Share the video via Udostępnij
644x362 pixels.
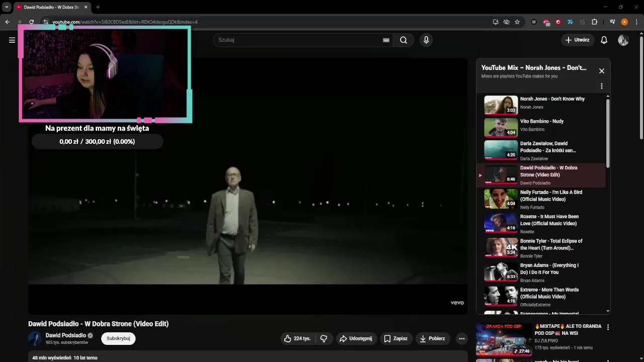(356, 338)
